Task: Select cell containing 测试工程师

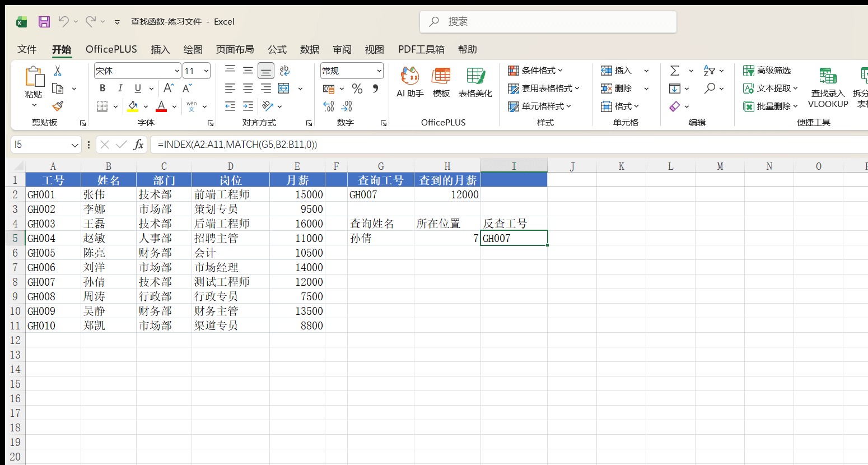Action: pos(230,282)
